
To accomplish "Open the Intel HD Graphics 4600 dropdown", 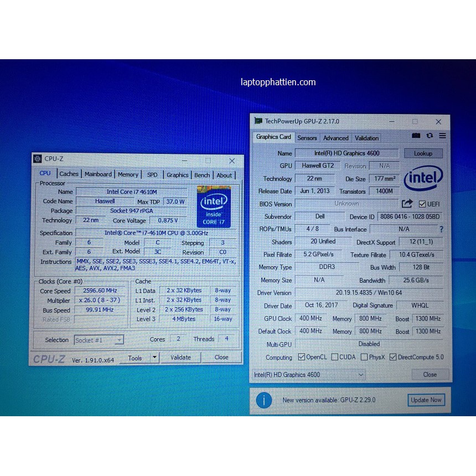I will click(361, 375).
